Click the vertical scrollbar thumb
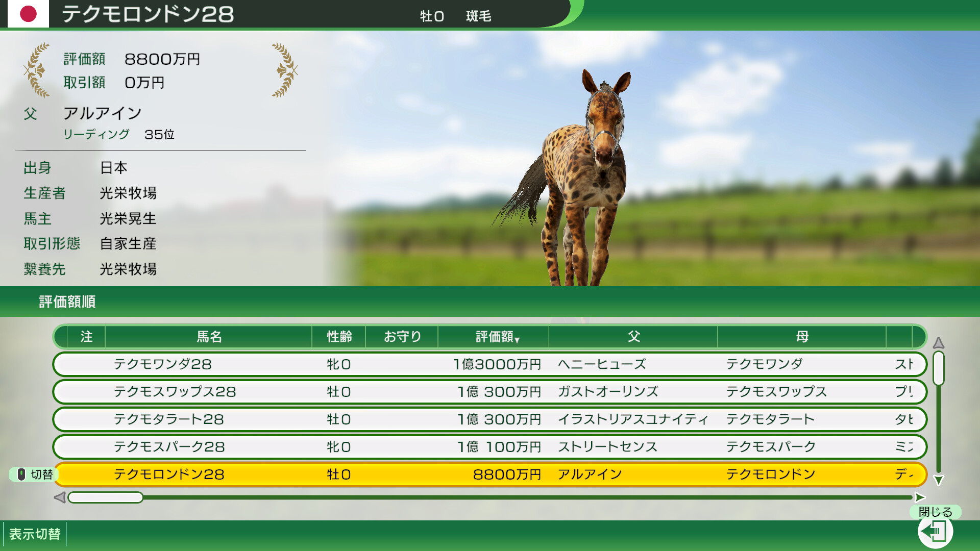Screen dimensions: 980x551 (x=938, y=367)
